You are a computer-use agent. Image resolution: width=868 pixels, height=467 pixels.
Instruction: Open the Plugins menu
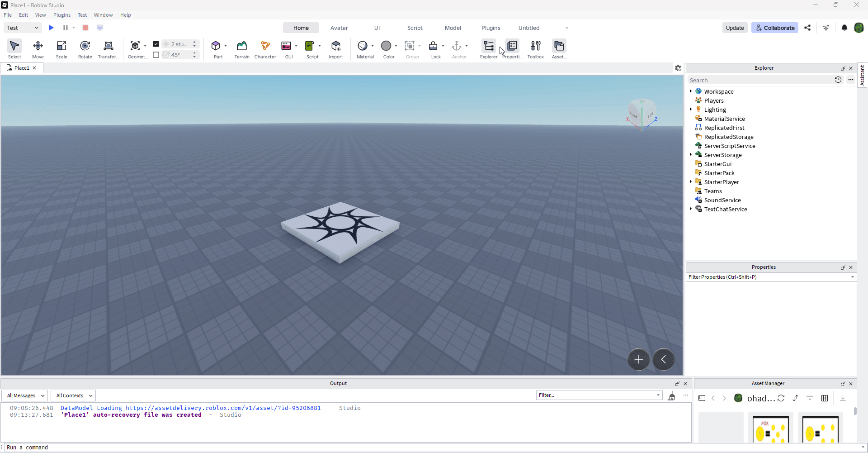click(x=62, y=15)
